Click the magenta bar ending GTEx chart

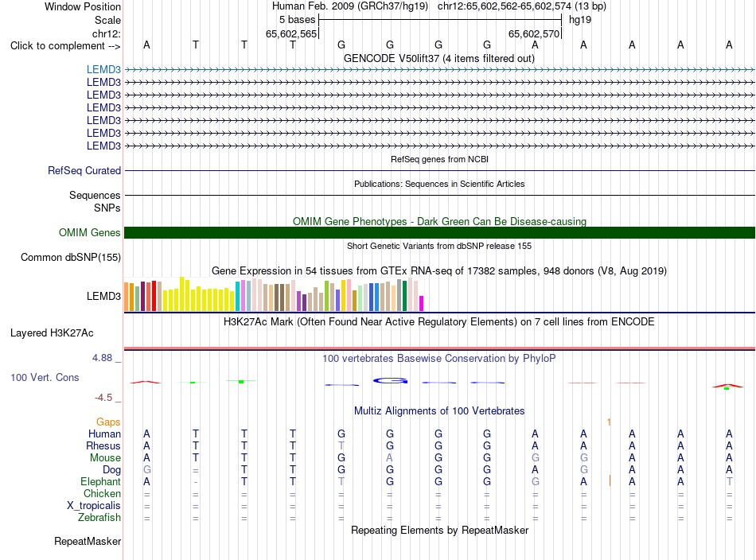point(421,304)
